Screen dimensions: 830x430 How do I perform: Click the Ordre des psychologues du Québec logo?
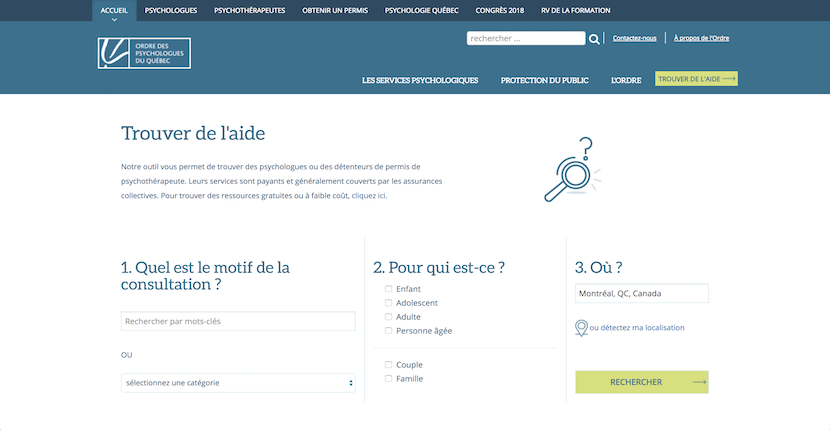144,53
